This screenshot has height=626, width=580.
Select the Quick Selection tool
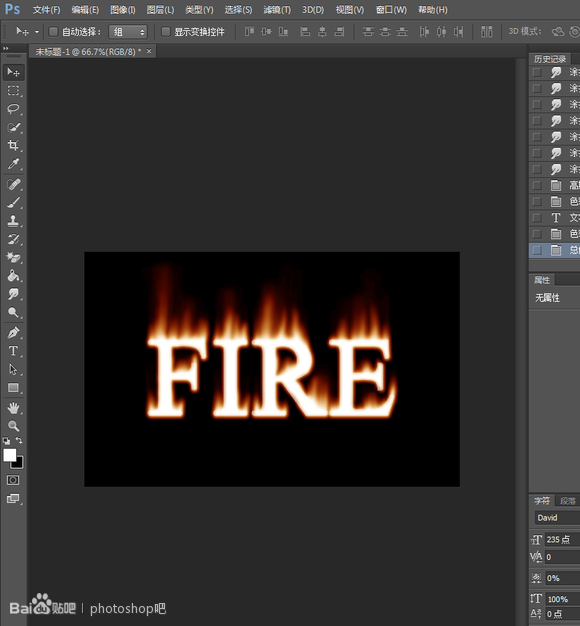[13, 127]
